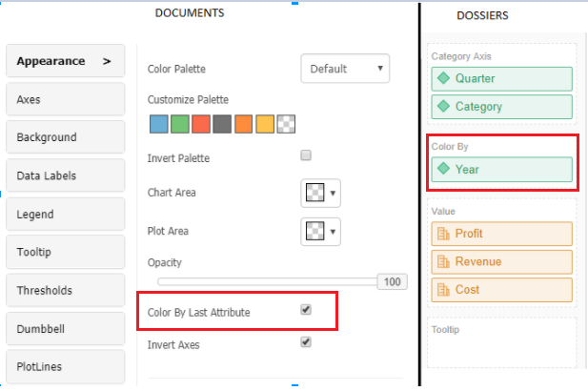The image size is (588, 391).
Task: Select the transparent checkered palette swatch
Action: pos(285,123)
